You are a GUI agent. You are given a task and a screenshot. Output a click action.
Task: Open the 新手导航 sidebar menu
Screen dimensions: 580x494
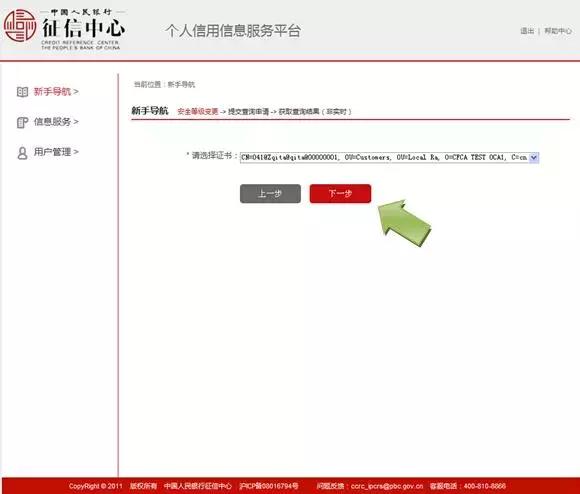56,91
